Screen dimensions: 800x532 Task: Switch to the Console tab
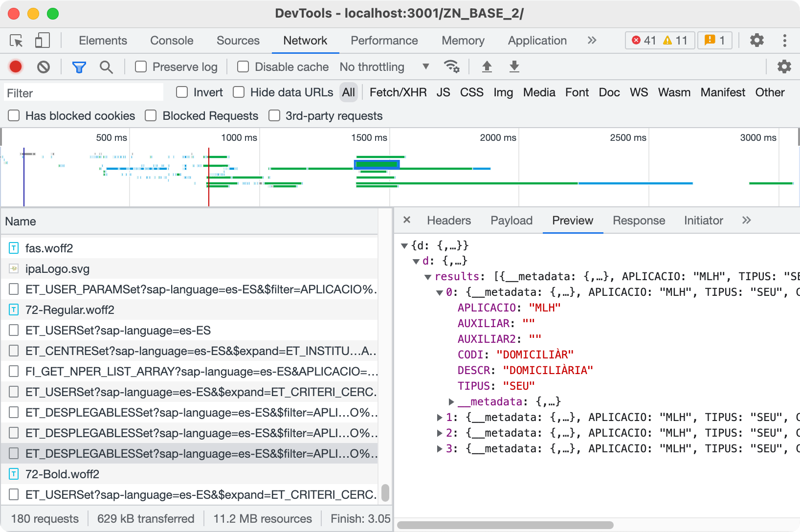click(x=172, y=41)
